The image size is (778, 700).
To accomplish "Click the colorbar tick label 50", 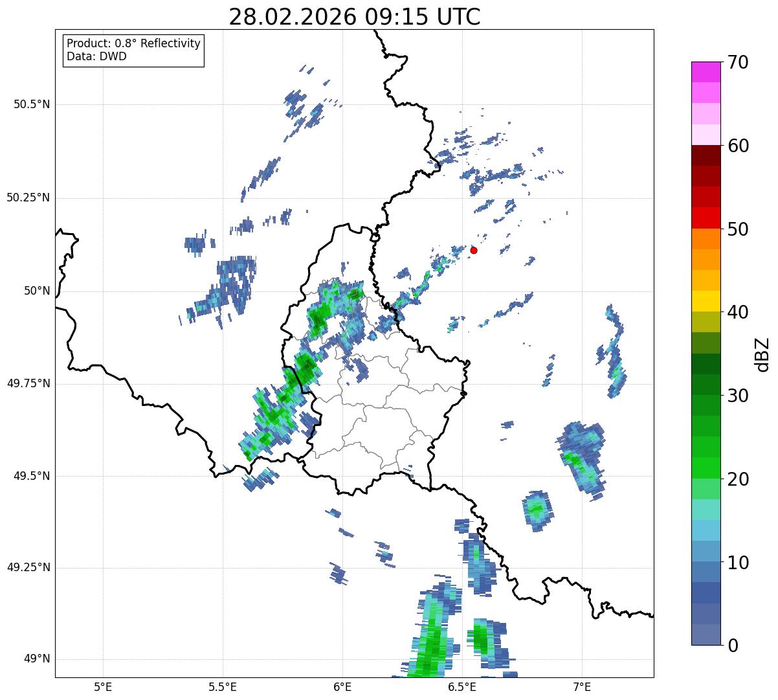I will tap(738, 229).
